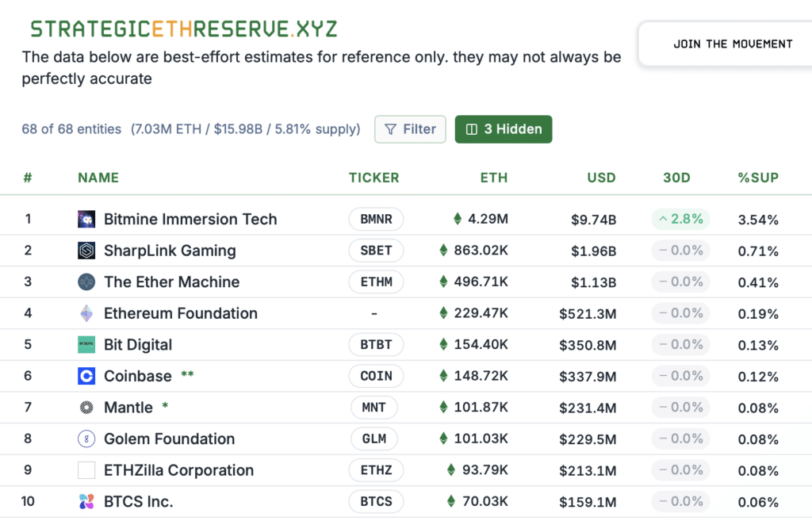The width and height of the screenshot is (812, 521).
Task: Click The Ether Machine logo icon
Action: pos(86,282)
